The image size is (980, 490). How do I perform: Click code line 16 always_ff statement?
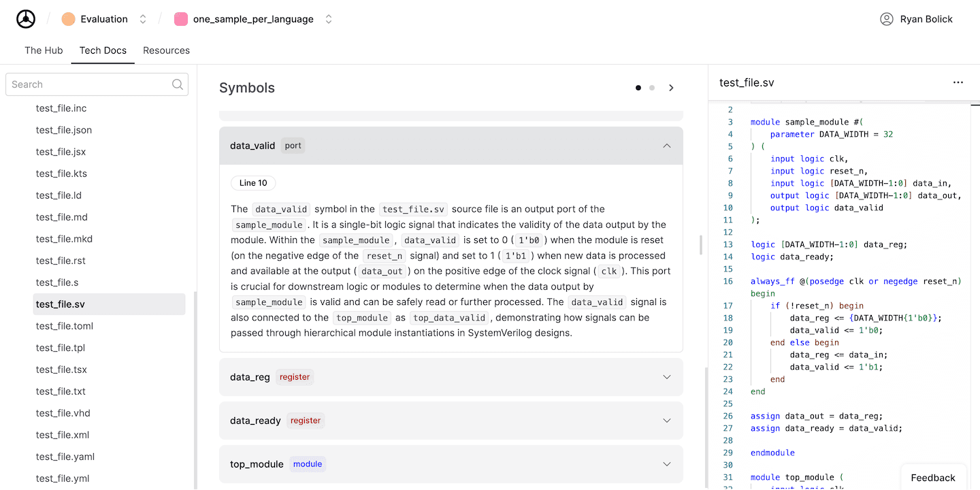[855, 281]
